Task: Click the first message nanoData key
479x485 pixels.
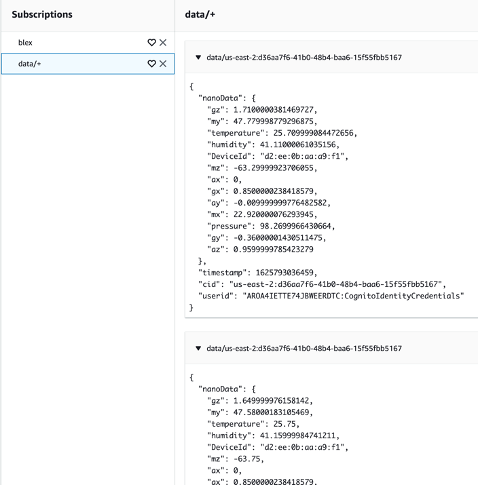Action: click(220, 98)
